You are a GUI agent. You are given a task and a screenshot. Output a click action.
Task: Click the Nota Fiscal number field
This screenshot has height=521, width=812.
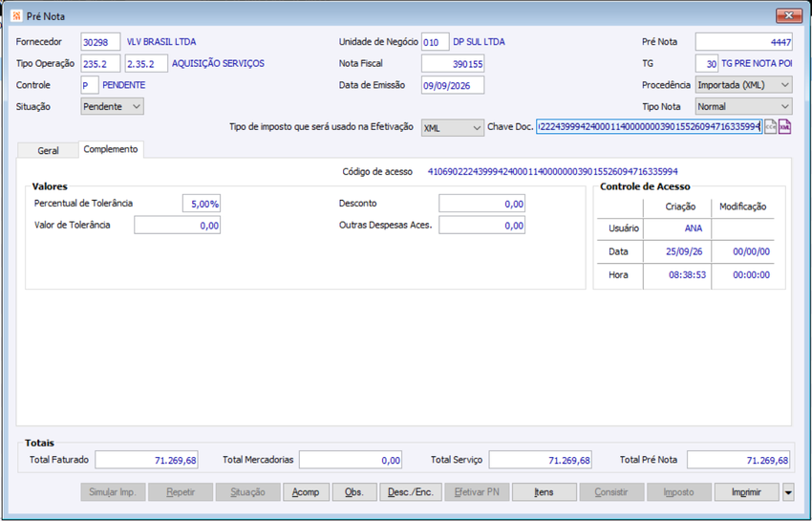coord(453,64)
